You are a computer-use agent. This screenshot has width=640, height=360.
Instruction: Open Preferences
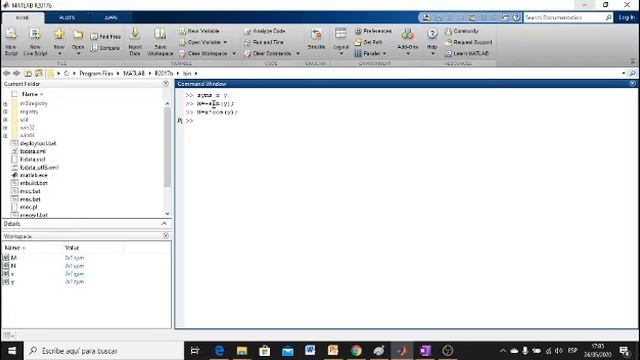click(373, 31)
